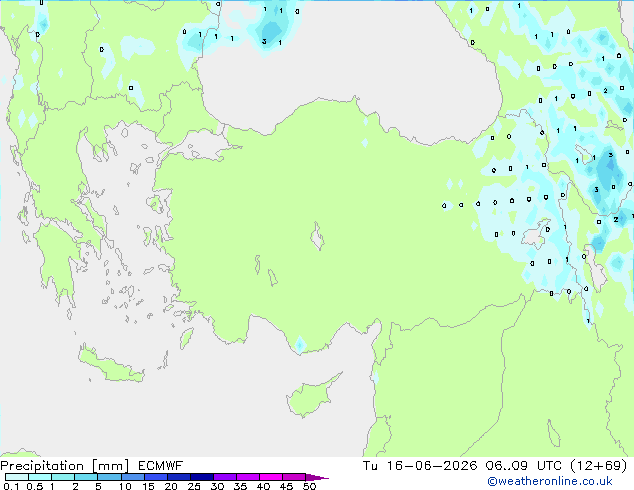Select the lightest 0.1 mm legend swatch
Screen dimensions: 634x490
[x=17, y=477]
